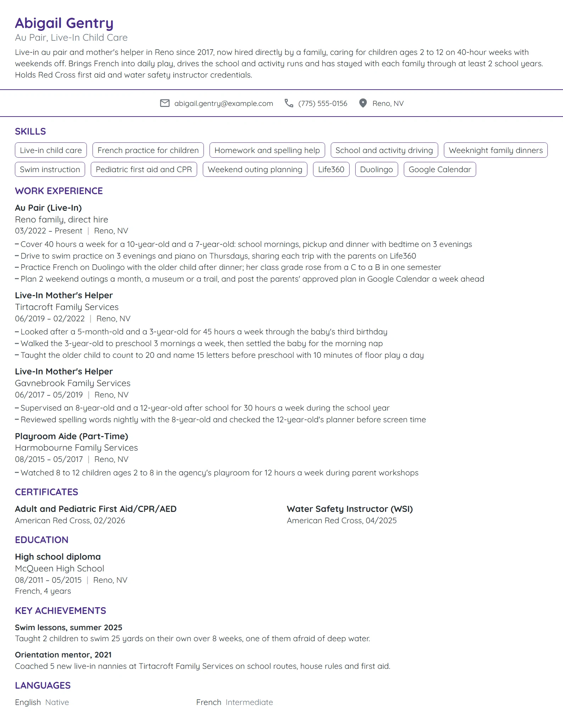Click the EDUCATION section heading
The height and width of the screenshot is (728, 563).
click(41, 540)
